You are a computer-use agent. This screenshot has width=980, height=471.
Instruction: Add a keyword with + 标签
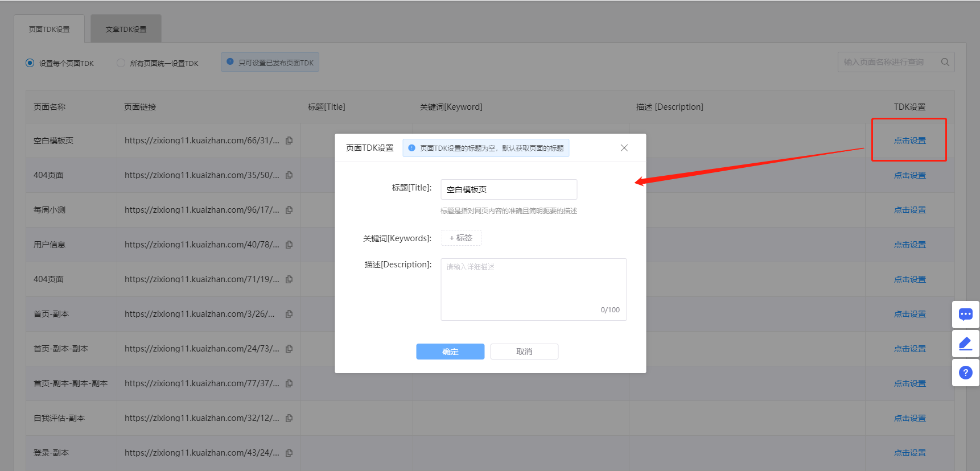[461, 238]
